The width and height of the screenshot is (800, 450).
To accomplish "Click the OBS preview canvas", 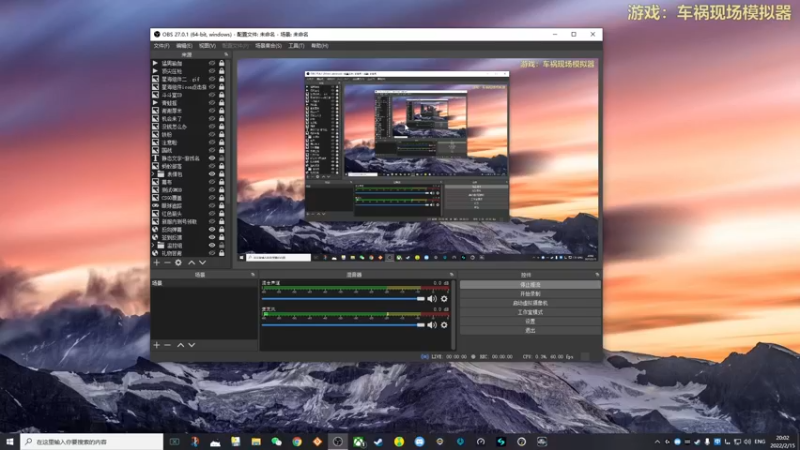I will pyautogui.click(x=417, y=161).
